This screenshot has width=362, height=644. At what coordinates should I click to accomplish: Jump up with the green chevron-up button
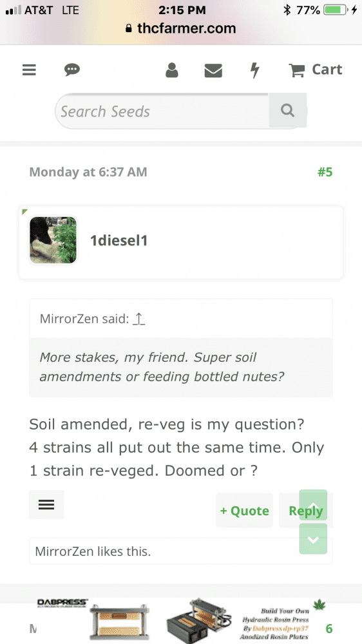pyautogui.click(x=313, y=505)
